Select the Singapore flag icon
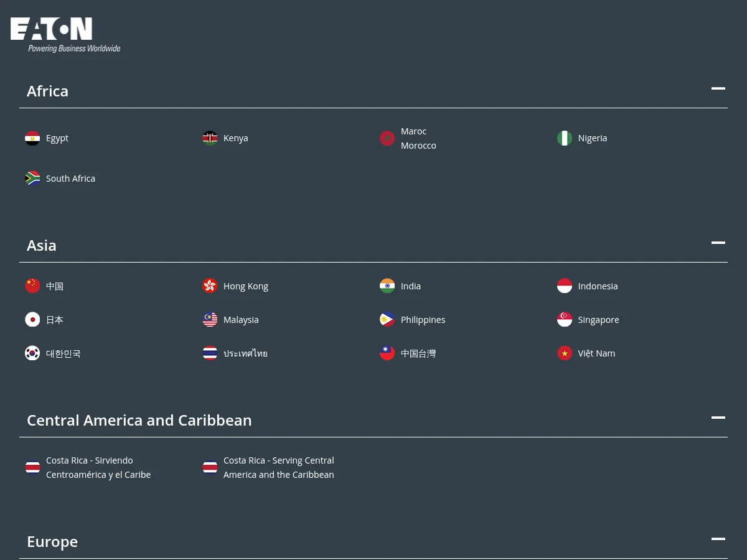The image size is (747, 560). point(565,319)
